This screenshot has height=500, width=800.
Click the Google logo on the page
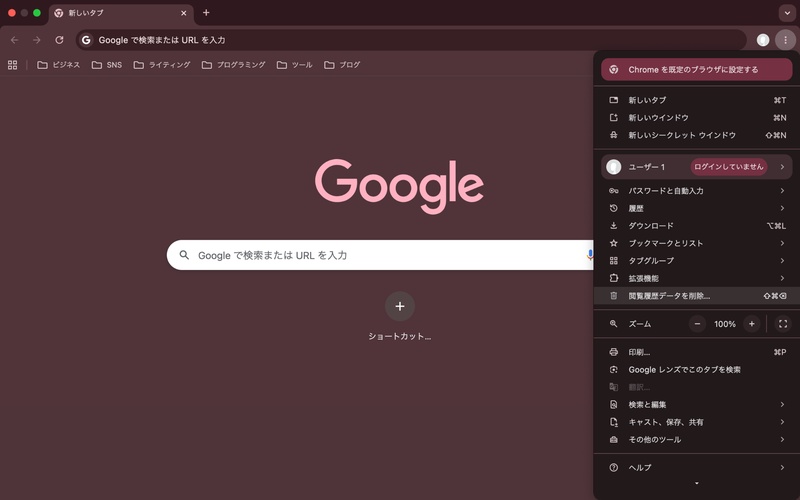[x=399, y=186]
